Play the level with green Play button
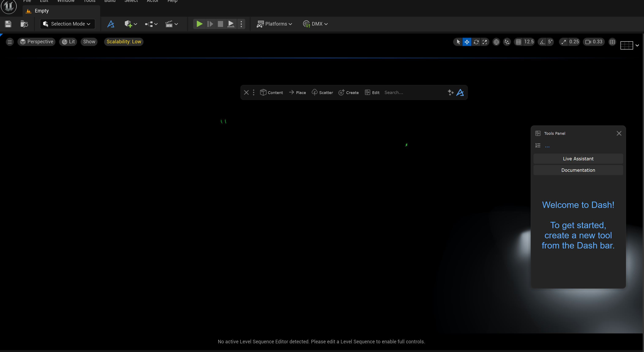 (x=199, y=24)
